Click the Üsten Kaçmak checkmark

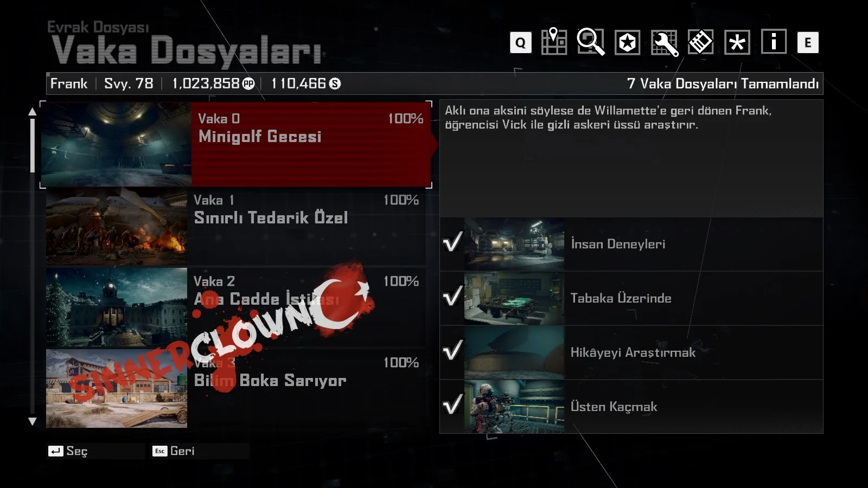[x=452, y=404]
